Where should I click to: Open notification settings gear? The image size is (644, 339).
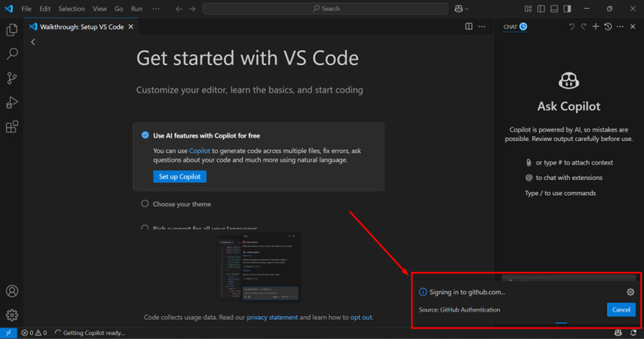click(x=630, y=292)
